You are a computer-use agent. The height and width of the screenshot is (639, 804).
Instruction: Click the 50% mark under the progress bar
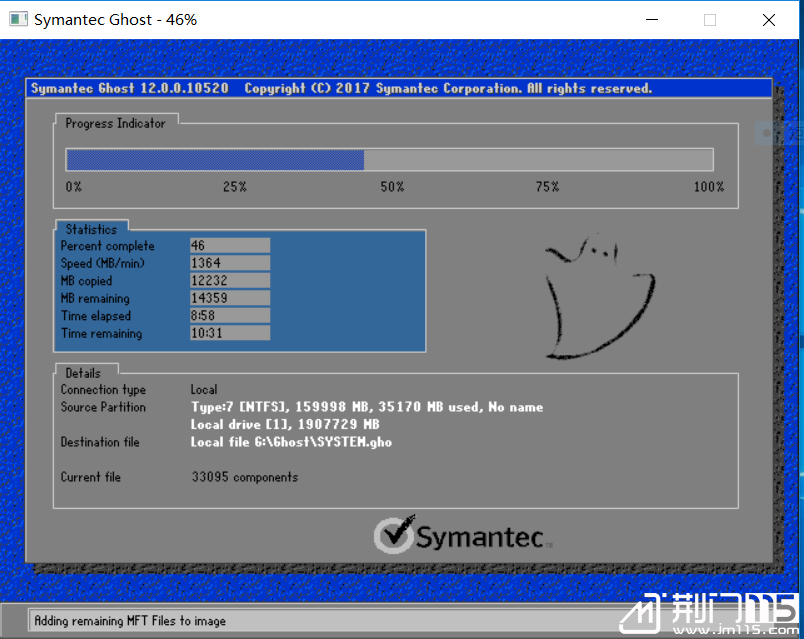[x=392, y=187]
